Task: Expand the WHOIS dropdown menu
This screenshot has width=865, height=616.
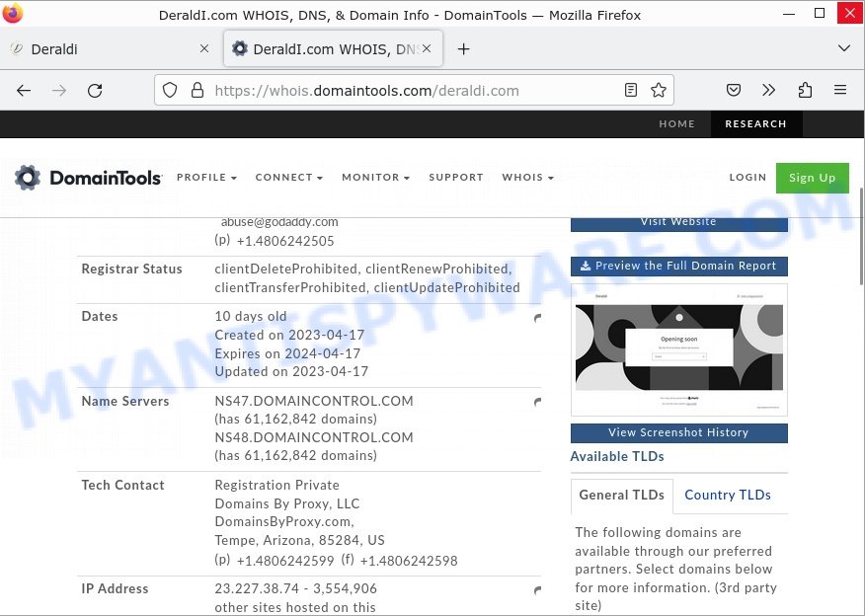Action: pyautogui.click(x=527, y=177)
